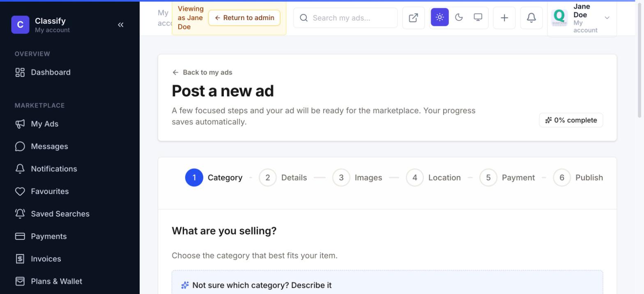Screen dimensions: 644x294
Task: Click the Dashboard grid icon
Action: (x=20, y=73)
